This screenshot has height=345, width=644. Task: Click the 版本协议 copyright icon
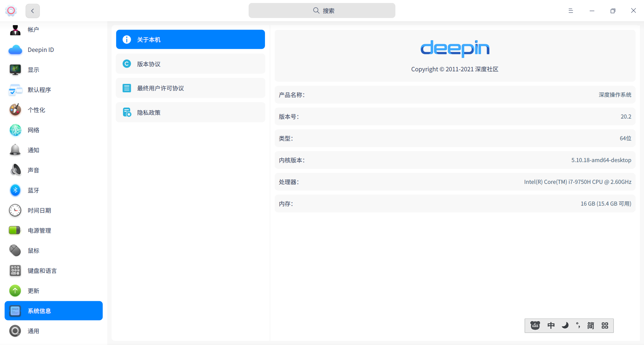tap(127, 64)
